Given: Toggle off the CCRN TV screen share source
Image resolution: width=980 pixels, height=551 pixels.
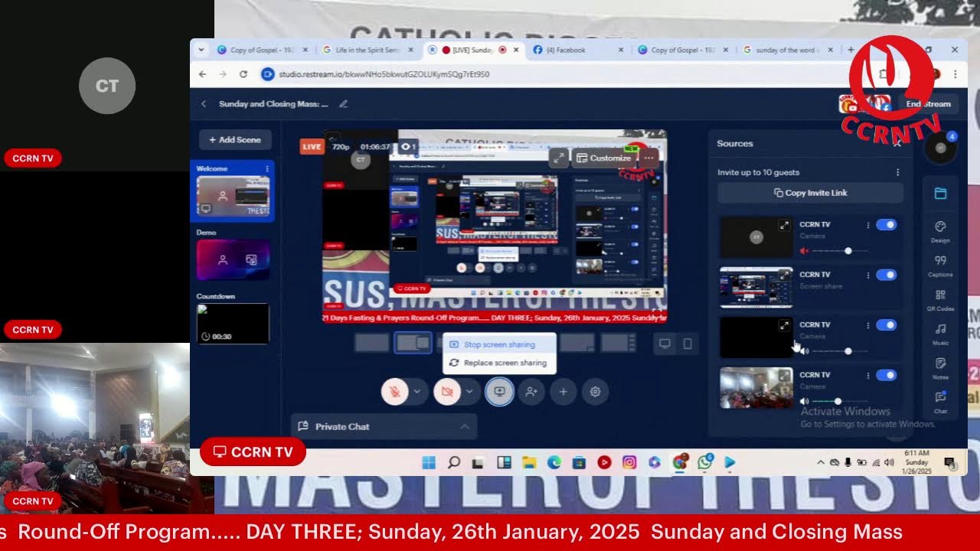Looking at the screenshot, I should (x=887, y=275).
